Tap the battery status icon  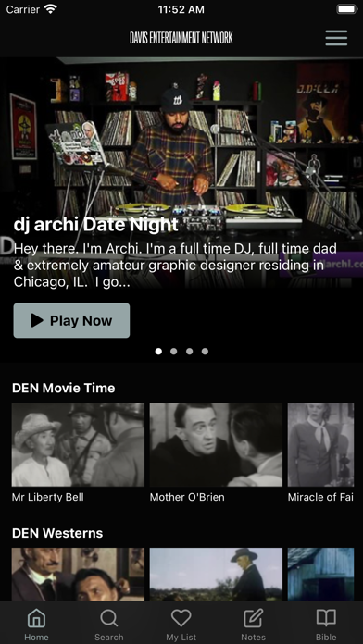coord(347,9)
